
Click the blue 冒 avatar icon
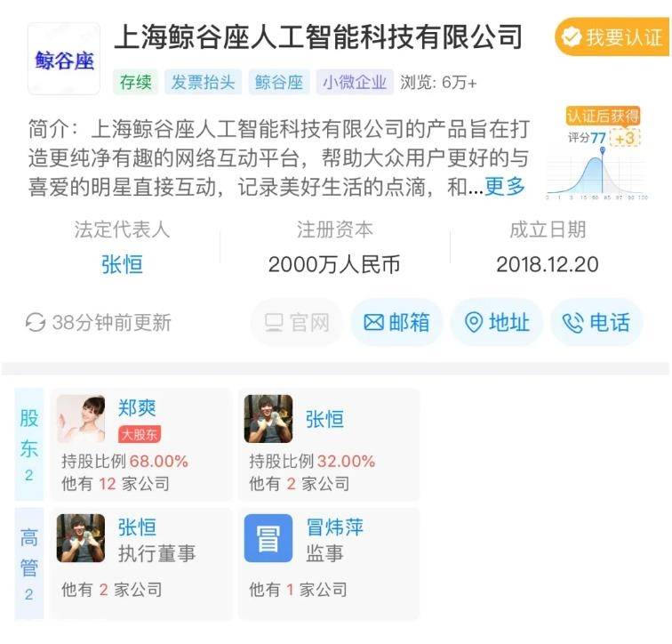click(x=268, y=538)
